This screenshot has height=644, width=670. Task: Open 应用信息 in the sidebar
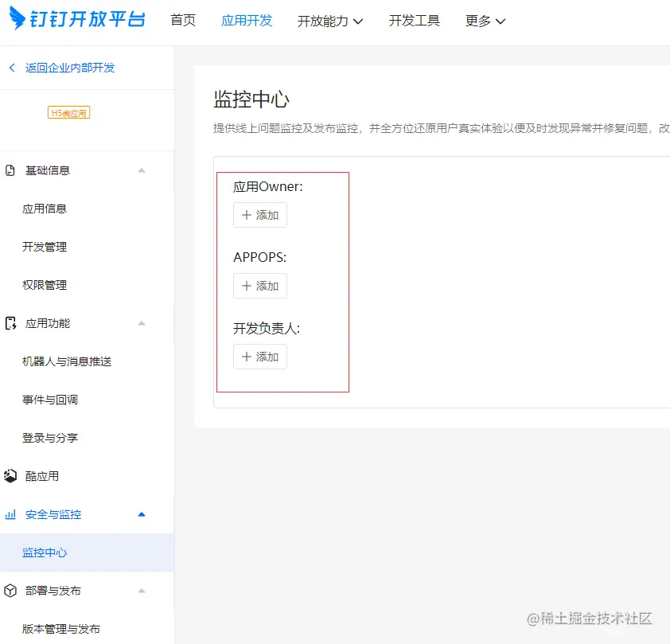click(x=45, y=209)
